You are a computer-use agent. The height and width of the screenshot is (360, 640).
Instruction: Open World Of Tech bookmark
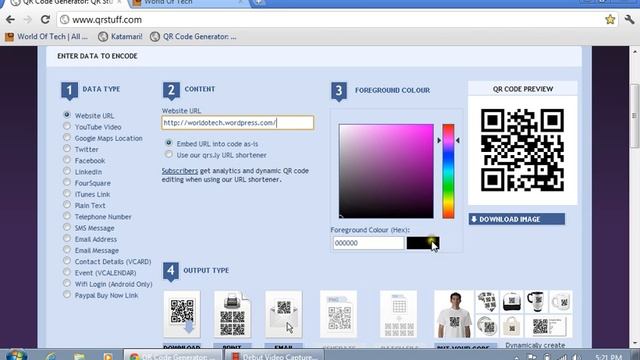47,37
